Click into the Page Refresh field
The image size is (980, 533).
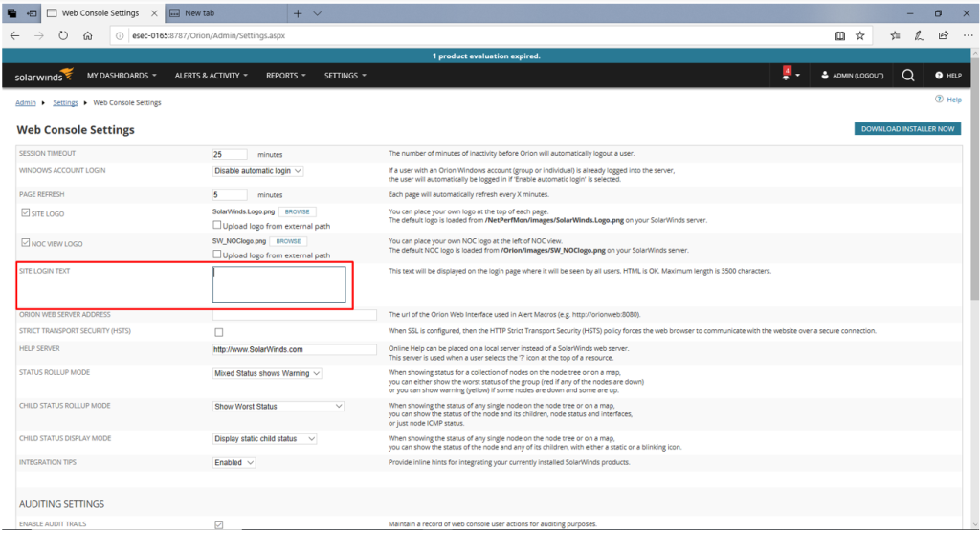(230, 195)
